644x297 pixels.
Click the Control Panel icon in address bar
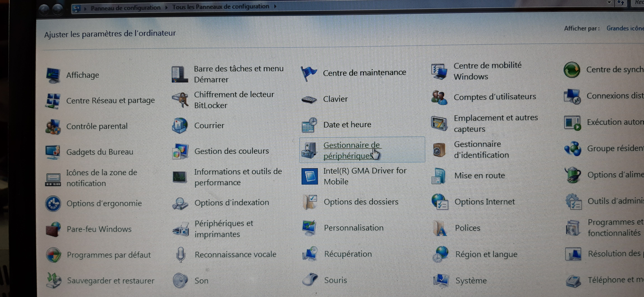[77, 9]
